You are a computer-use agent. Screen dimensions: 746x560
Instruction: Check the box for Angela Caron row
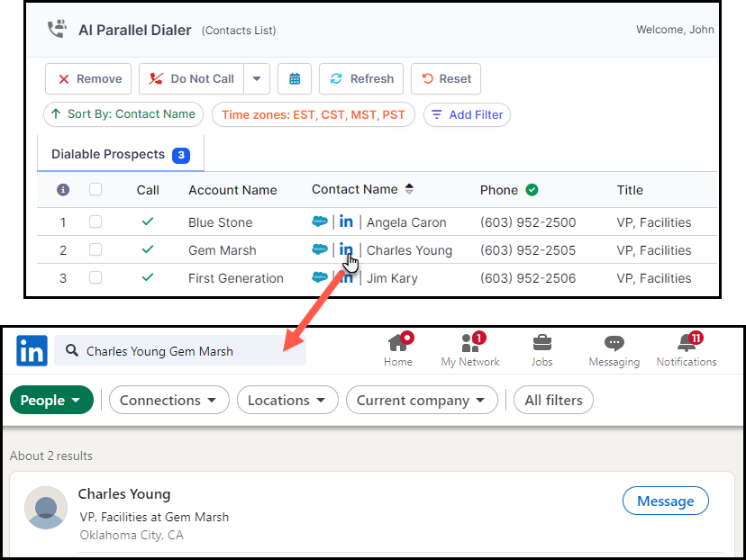point(96,221)
